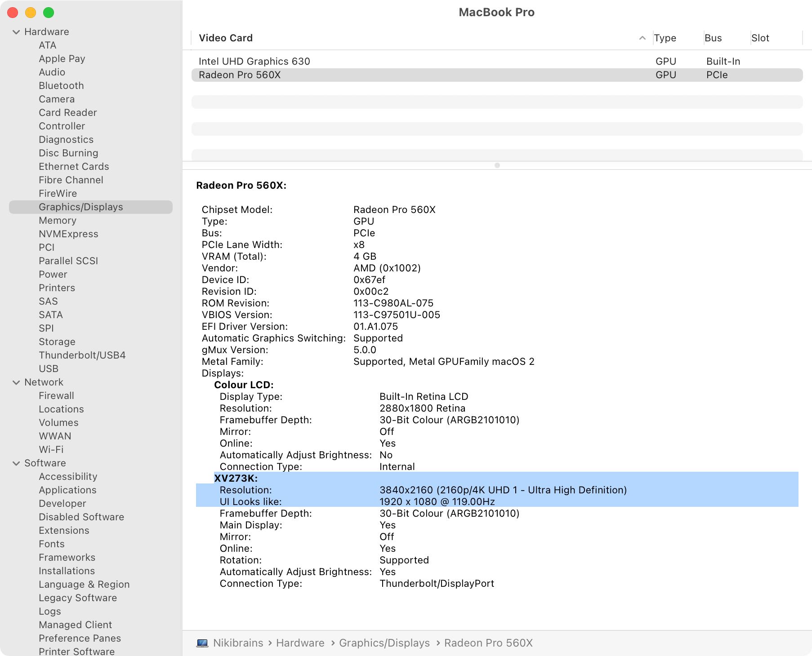Image resolution: width=812 pixels, height=656 pixels.
Task: Collapse the Software category
Action: 16,463
